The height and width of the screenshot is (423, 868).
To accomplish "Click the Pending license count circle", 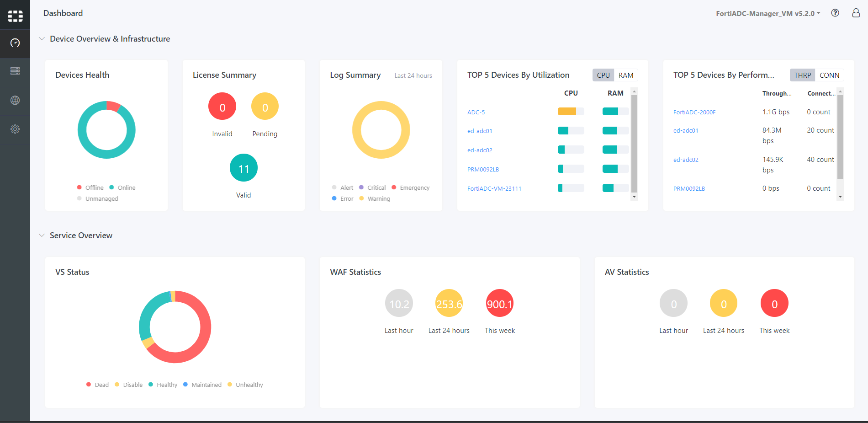I will [265, 107].
